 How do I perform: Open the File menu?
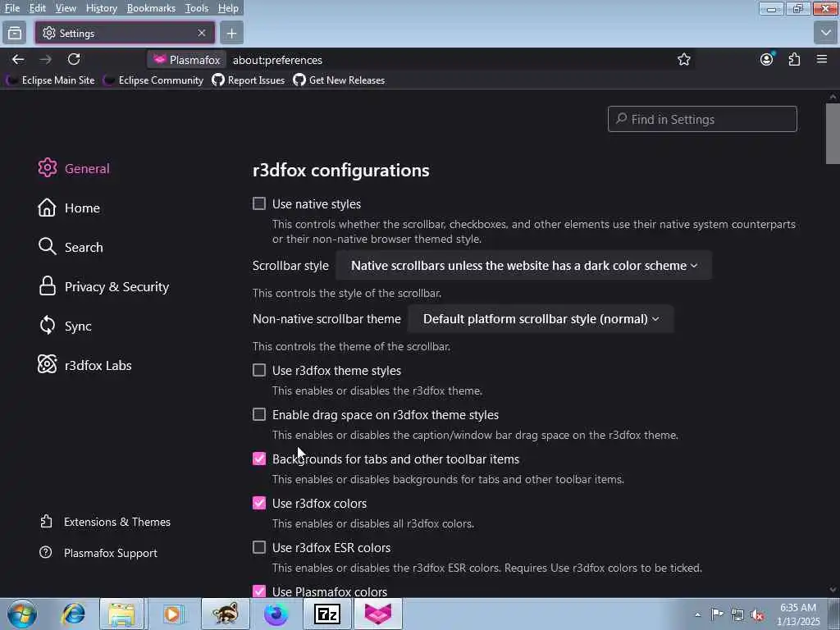coord(12,8)
